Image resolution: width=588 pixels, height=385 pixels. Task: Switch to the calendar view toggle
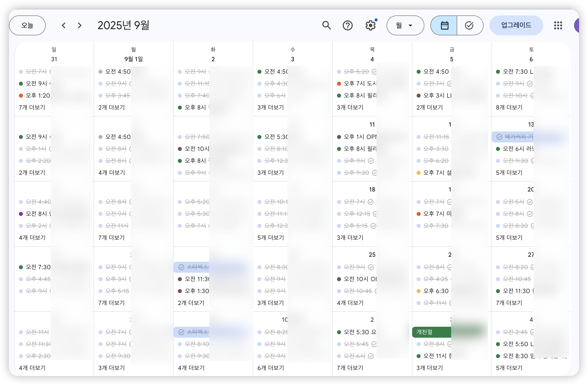pos(444,25)
